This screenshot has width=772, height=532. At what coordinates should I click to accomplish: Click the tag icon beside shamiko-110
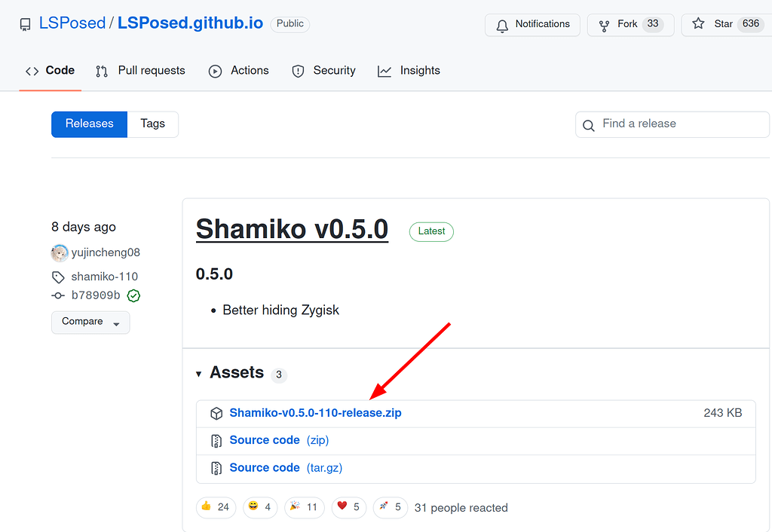[58, 277]
